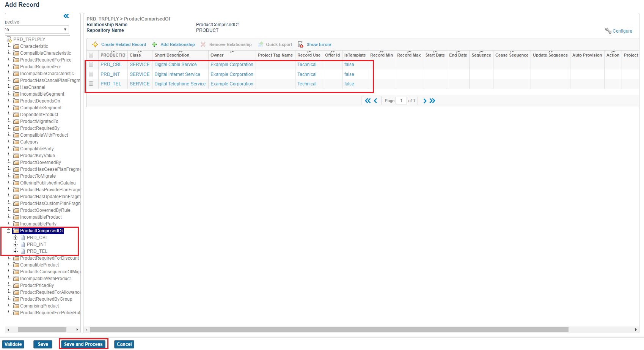Click the Characteristic folder icon
Screen dimensions: 644x350
point(16,46)
